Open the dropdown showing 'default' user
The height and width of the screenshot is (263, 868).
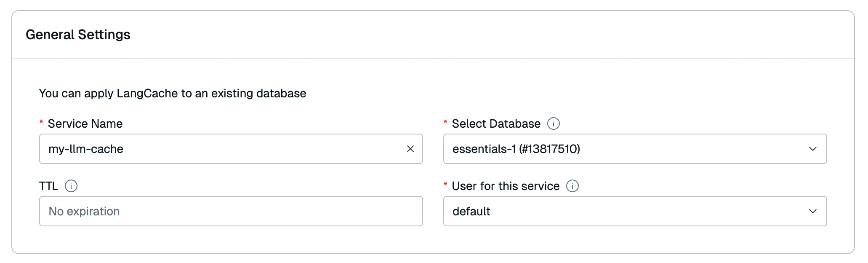pos(623,211)
